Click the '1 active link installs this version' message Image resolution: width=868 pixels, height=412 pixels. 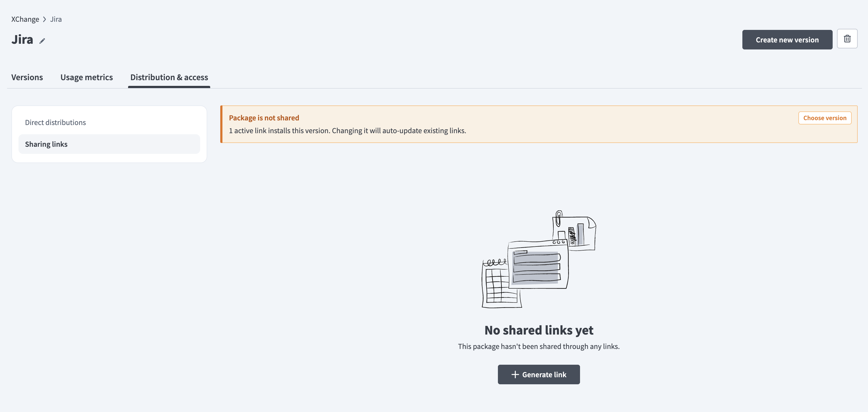click(x=348, y=130)
